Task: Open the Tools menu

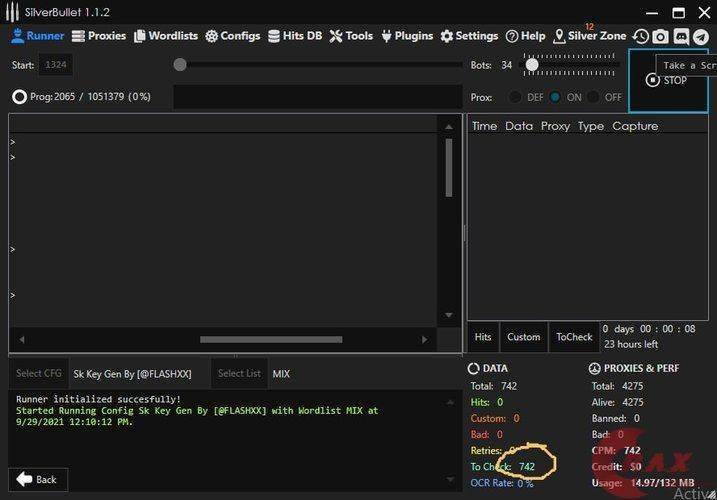Action: pos(351,36)
